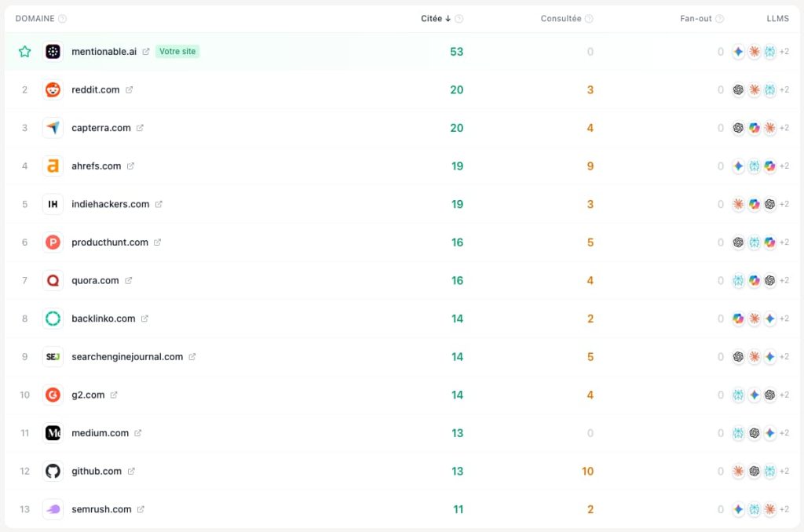Viewport: 804px width, 532px height.
Task: Sort by the DOMAINE column header
Action: coord(35,19)
